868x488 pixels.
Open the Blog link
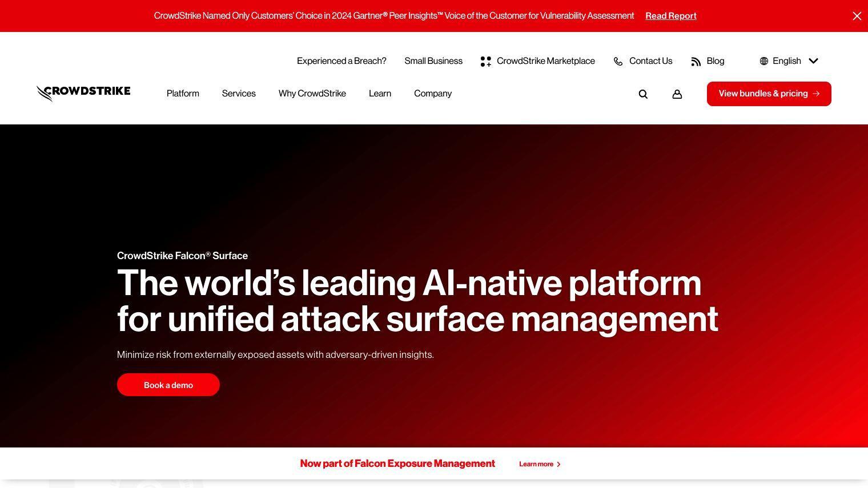click(716, 61)
